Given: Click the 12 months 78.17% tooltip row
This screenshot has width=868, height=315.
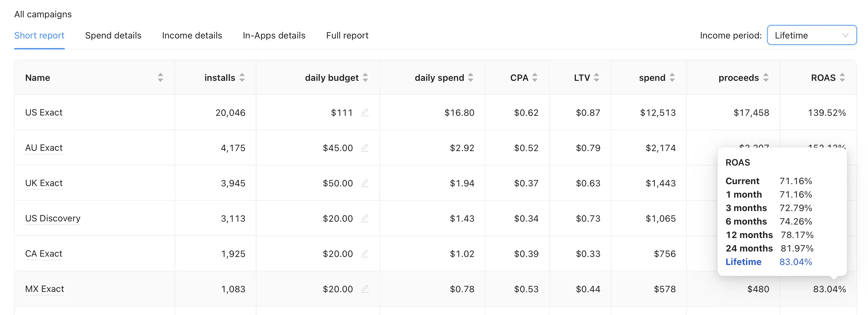Looking at the screenshot, I should pyautogui.click(x=769, y=235).
